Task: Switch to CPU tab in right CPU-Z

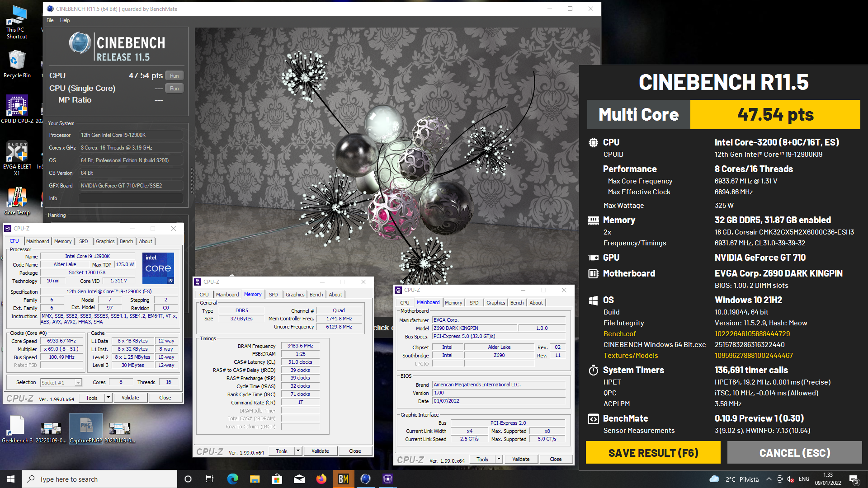Action: [405, 303]
